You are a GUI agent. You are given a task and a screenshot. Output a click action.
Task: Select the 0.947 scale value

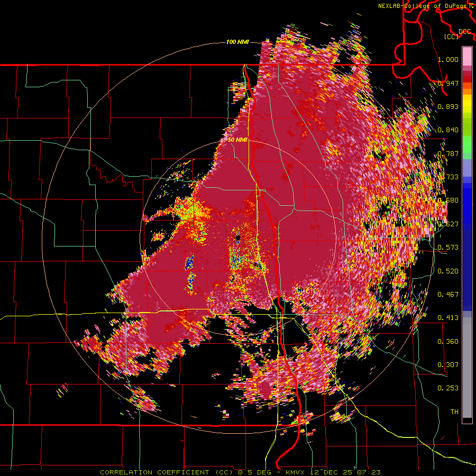click(448, 83)
